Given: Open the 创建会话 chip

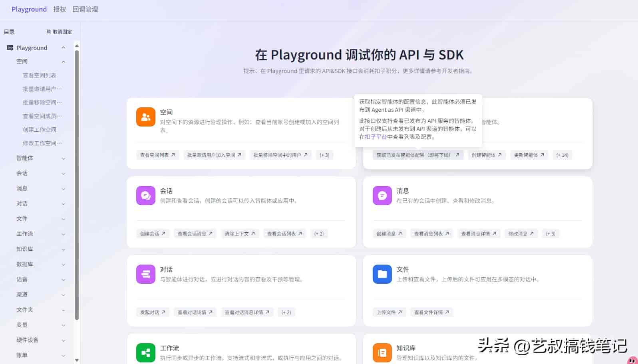Looking at the screenshot, I should coord(153,233).
